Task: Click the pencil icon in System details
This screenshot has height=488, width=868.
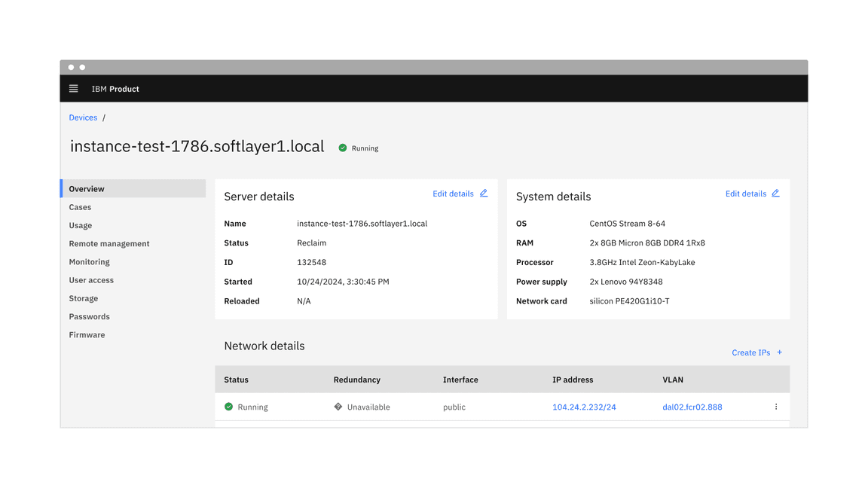Action: (775, 194)
